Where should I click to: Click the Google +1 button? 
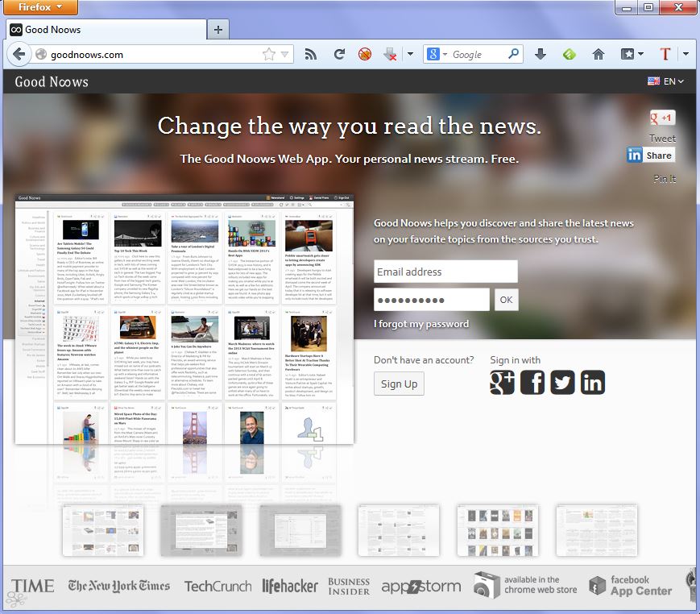point(662,118)
